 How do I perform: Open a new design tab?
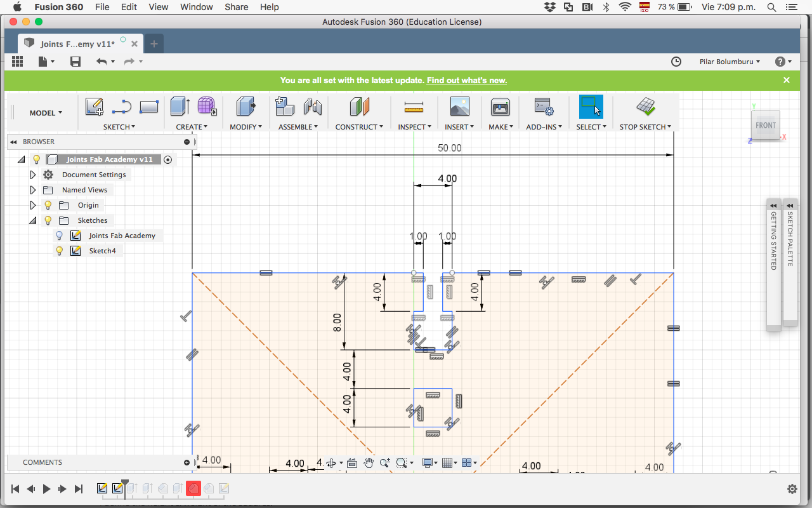click(x=154, y=44)
